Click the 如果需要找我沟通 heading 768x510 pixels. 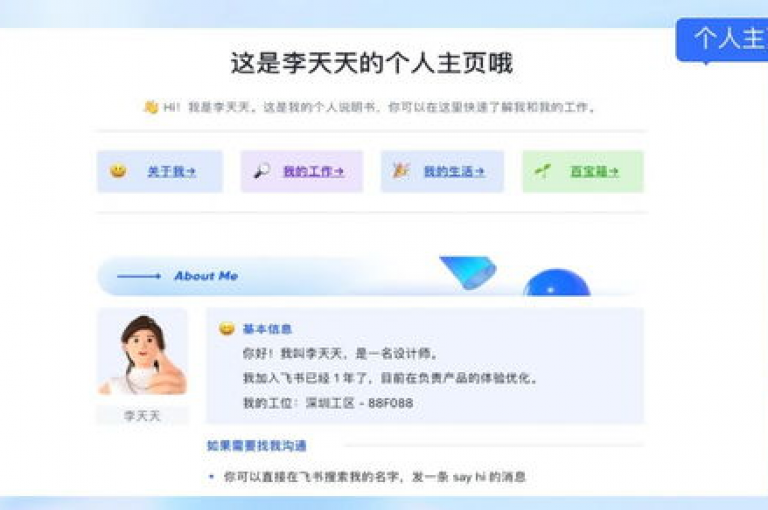(257, 445)
